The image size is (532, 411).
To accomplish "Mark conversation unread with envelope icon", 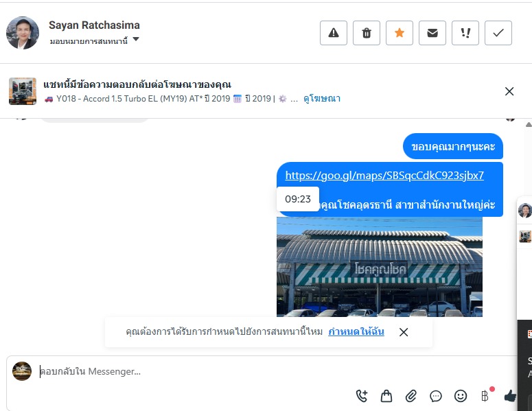I will coord(432,33).
